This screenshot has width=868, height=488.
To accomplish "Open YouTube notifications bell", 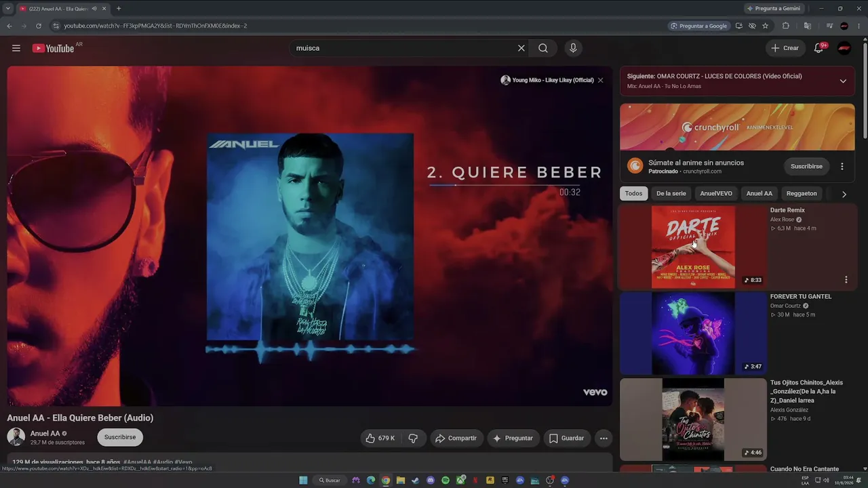I will pos(819,47).
